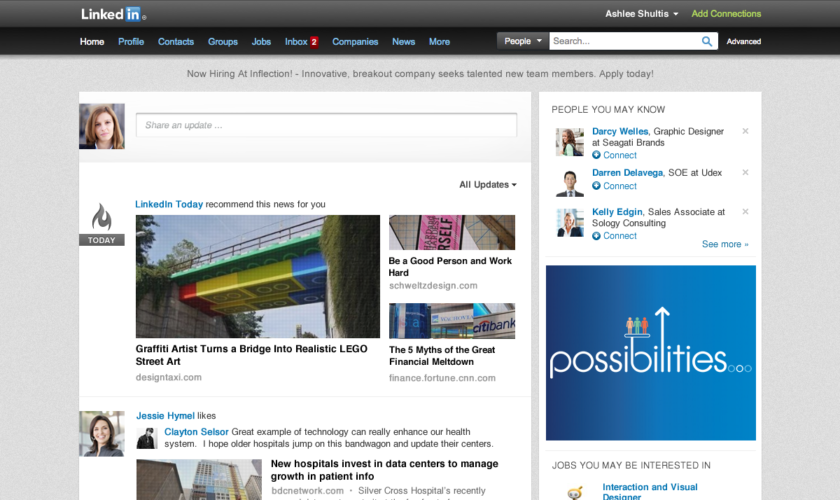This screenshot has height=500, width=840.
Task: Click the LinkedIn Today flame icon
Action: pos(102,218)
